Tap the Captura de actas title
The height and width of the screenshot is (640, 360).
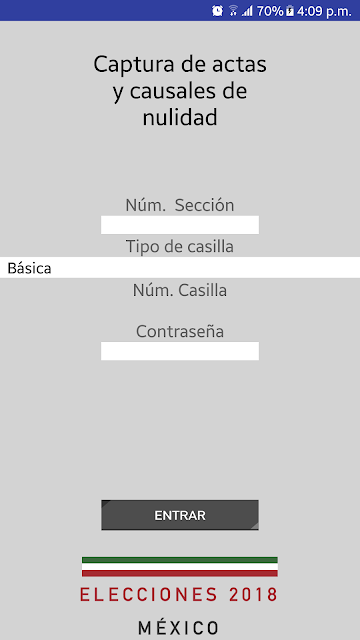point(180,91)
